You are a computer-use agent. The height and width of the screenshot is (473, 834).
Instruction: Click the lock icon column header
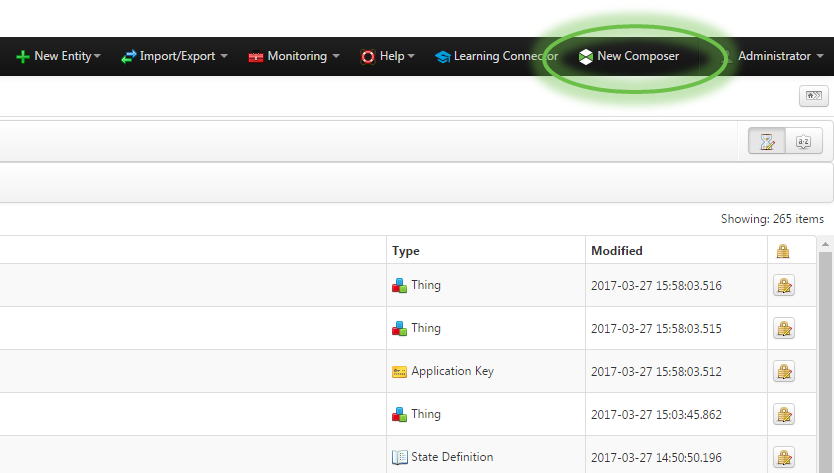(782, 251)
